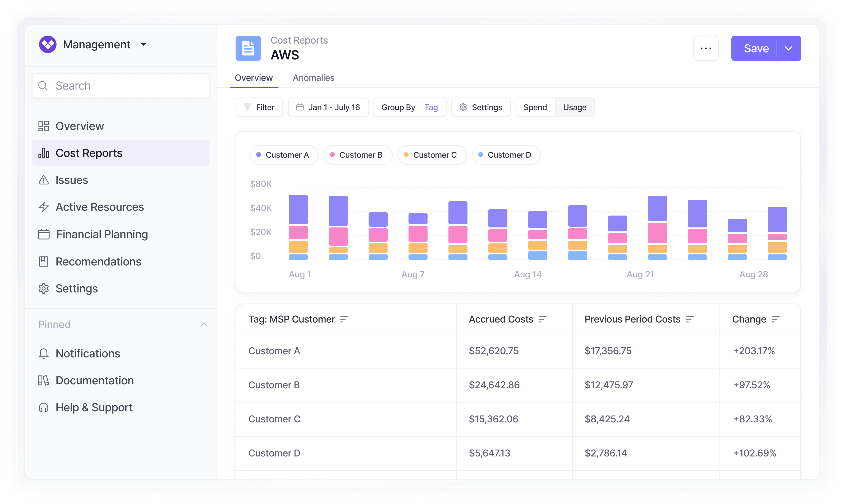Open the Management workspace dropdown
Image resolution: width=844 pixels, height=504 pixels.
tap(143, 44)
